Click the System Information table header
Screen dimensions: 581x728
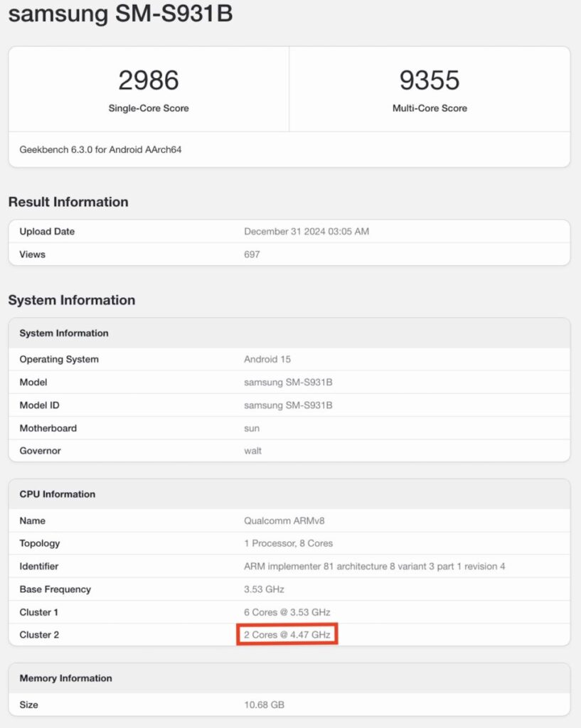64,333
